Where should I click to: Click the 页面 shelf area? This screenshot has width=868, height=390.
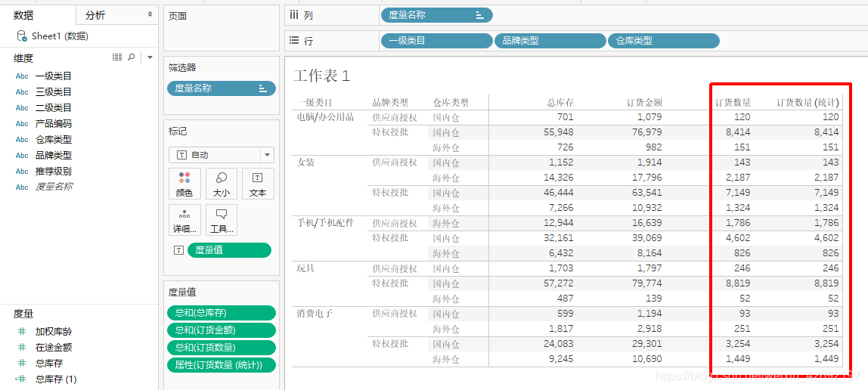tap(222, 28)
